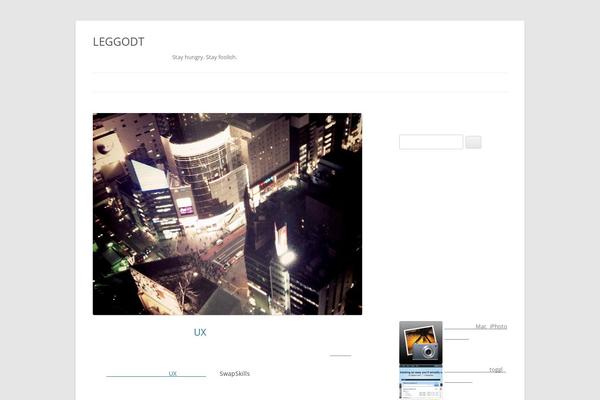Open the iPhoto icon thumbnail
Image resolution: width=600 pixels, height=400 pixels.
[x=421, y=343]
